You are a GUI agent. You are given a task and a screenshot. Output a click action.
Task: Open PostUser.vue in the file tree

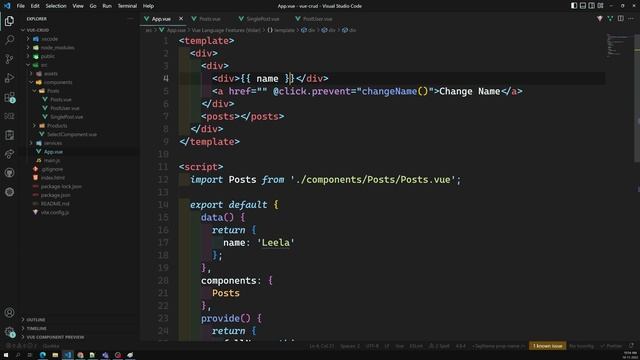(x=65, y=108)
